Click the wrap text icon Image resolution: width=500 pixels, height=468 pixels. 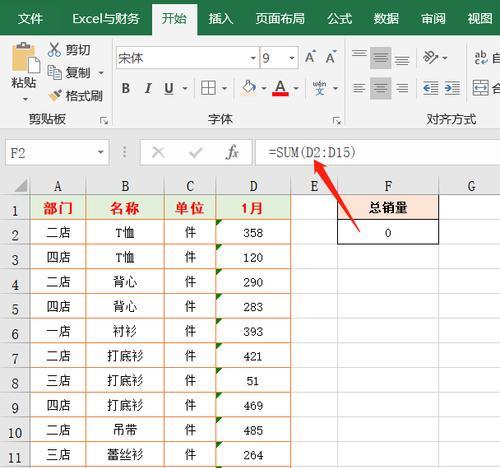[481, 58]
